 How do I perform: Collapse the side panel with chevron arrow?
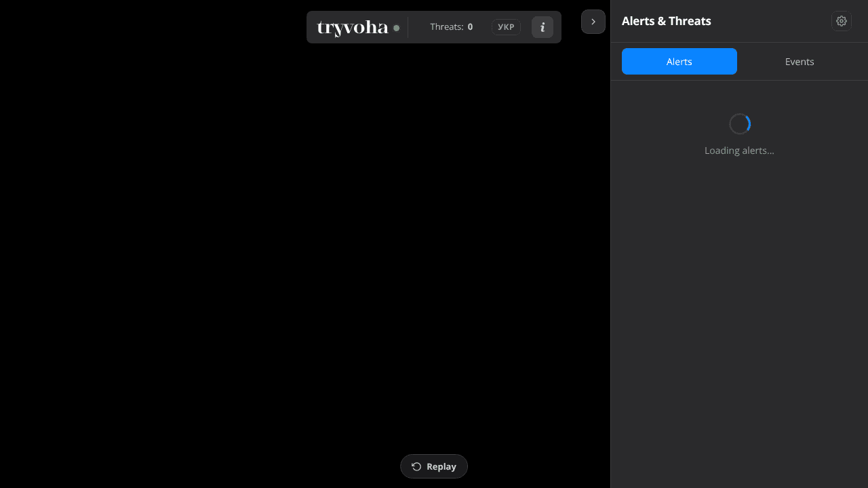(593, 22)
